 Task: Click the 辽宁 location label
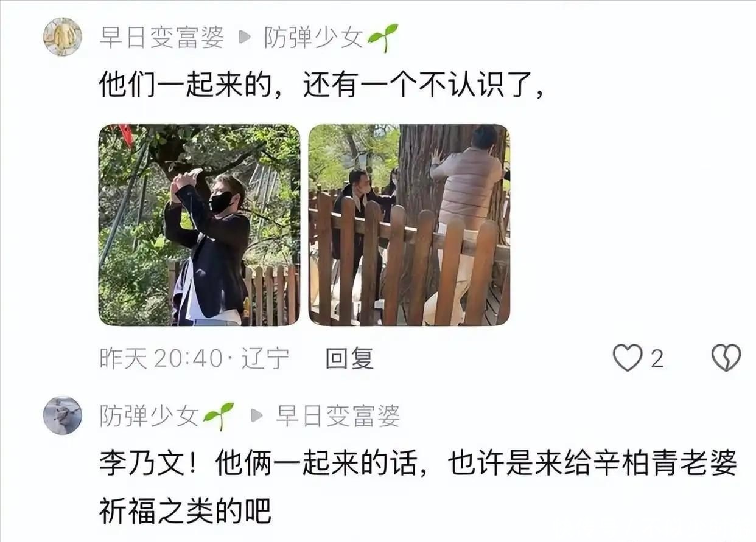click(x=265, y=359)
